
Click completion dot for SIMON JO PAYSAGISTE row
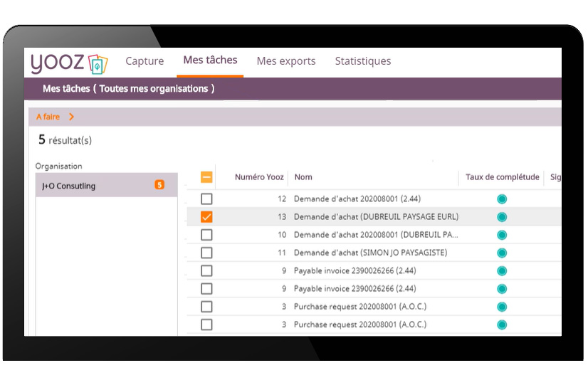(502, 253)
